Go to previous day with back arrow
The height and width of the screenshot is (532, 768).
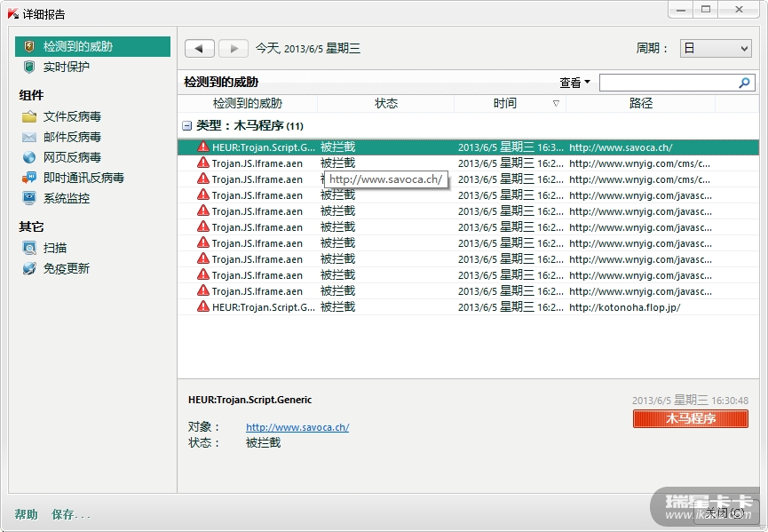pyautogui.click(x=200, y=49)
